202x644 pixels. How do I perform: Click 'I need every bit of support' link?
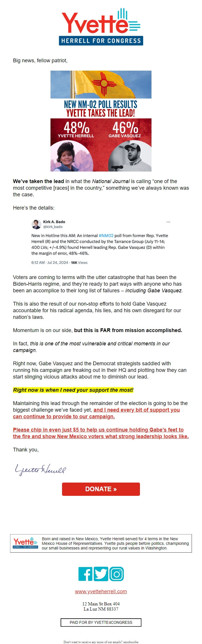click(96, 413)
